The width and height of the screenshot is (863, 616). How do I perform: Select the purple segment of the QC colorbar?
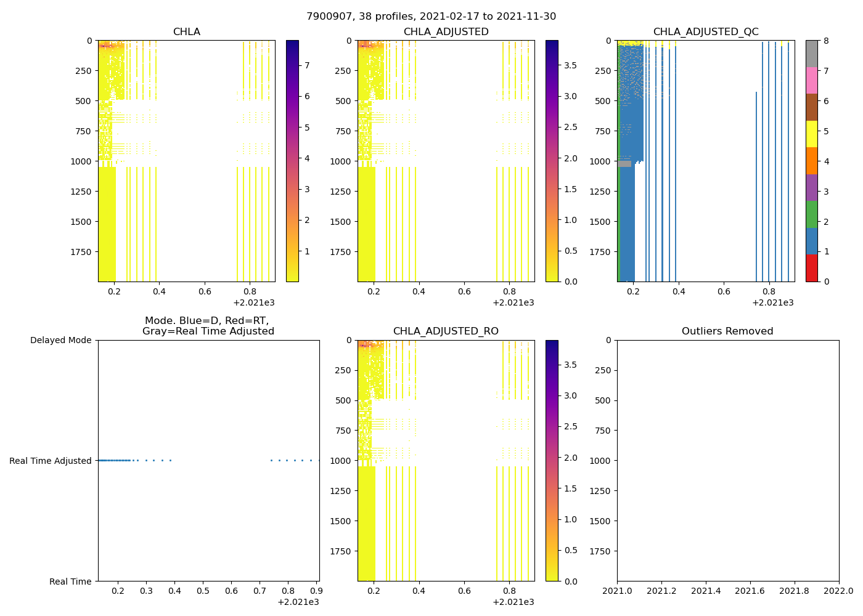pyautogui.click(x=812, y=187)
